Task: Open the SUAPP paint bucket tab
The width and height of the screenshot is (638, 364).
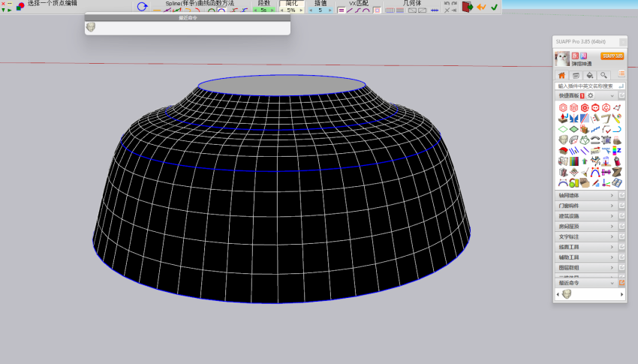Action: tap(589, 75)
